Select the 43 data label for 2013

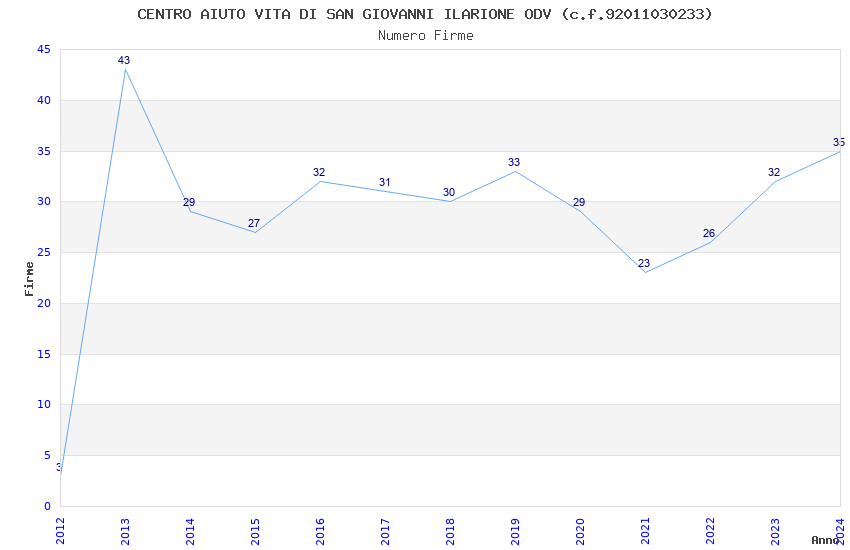click(x=124, y=60)
